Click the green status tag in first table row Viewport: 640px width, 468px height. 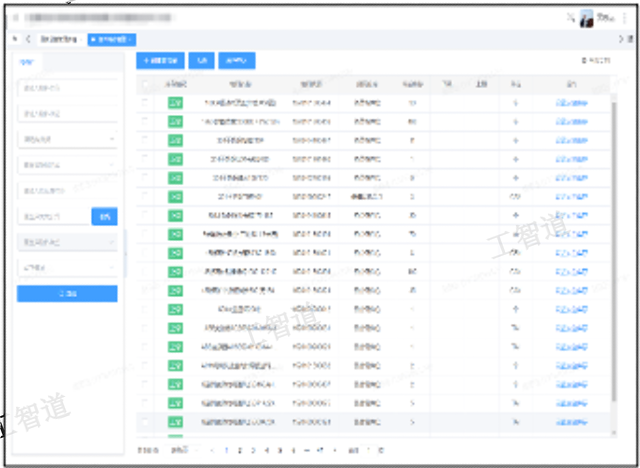coord(175,102)
